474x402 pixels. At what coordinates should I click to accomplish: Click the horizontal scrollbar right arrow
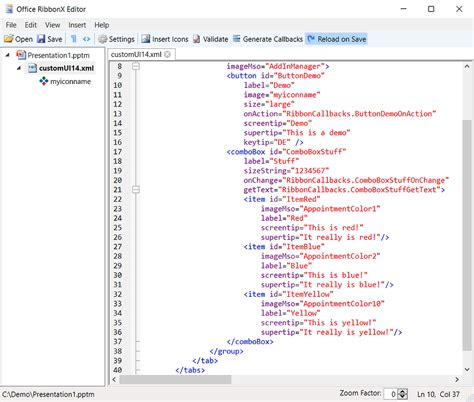(457, 379)
